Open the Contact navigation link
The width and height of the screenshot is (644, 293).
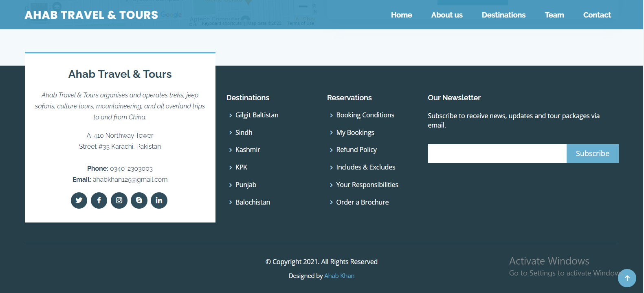597,15
